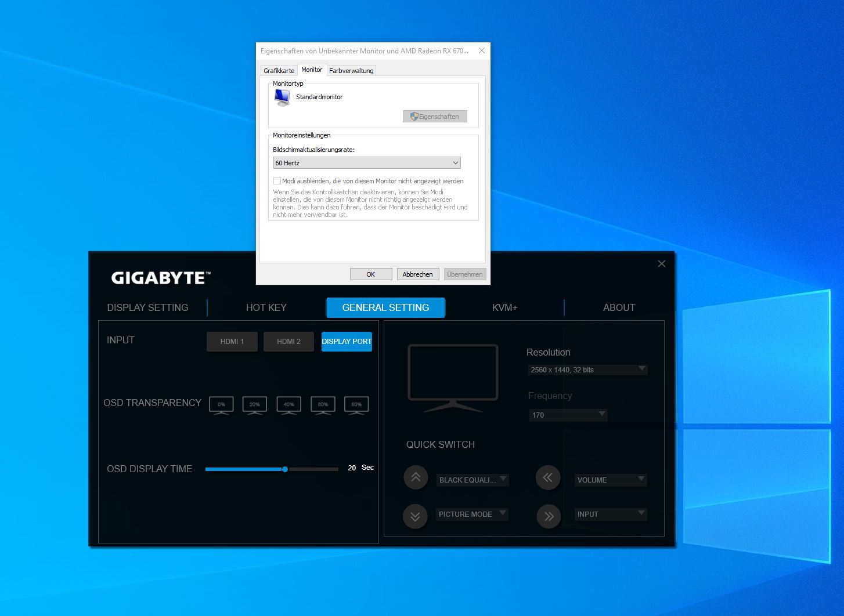Switch to the Monitor tab
Screen dimensions: 844x616
pyautogui.click(x=312, y=70)
